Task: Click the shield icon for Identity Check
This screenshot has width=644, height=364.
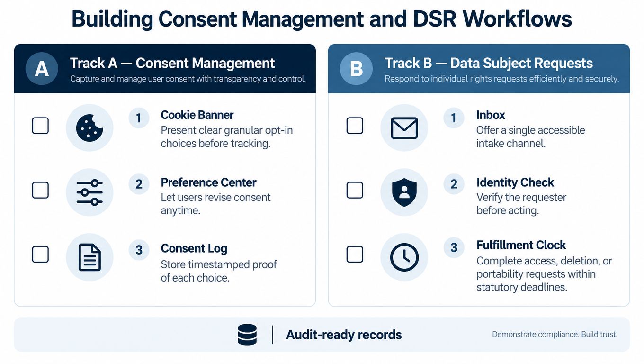Action: coord(404,192)
